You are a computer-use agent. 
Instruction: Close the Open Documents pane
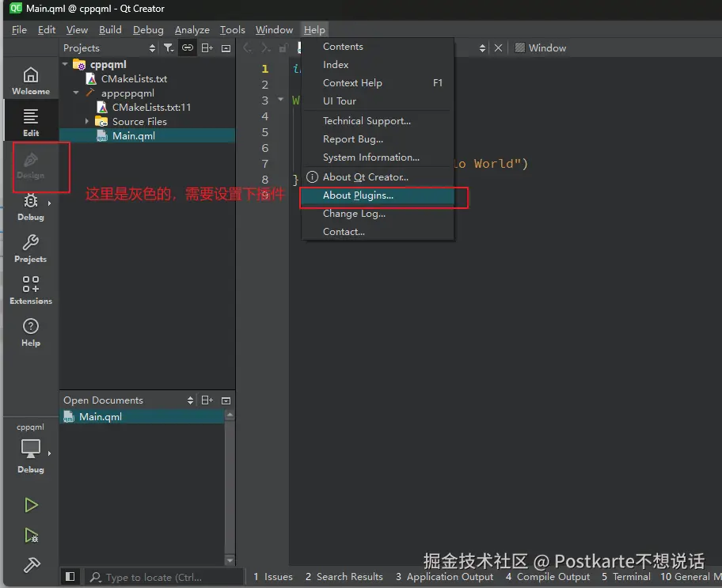[x=226, y=400]
